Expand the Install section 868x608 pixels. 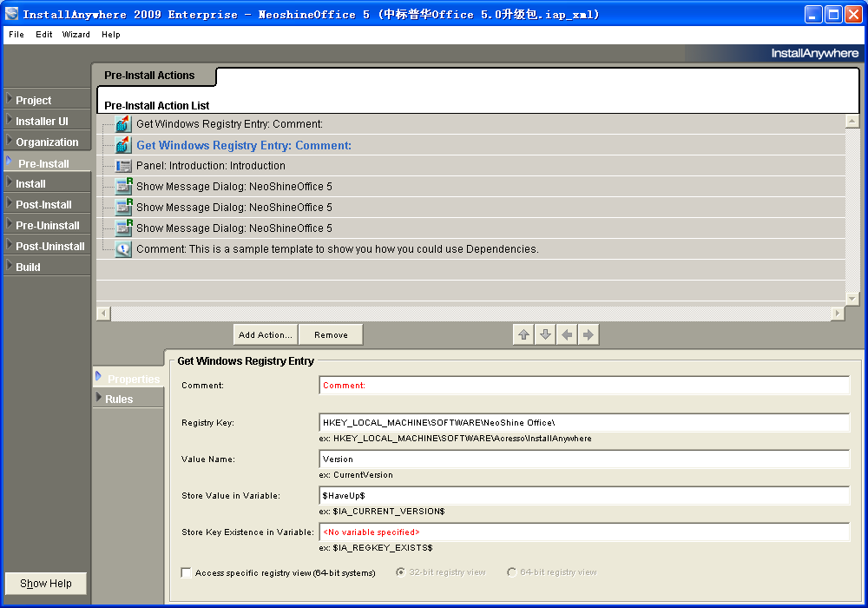click(x=47, y=183)
